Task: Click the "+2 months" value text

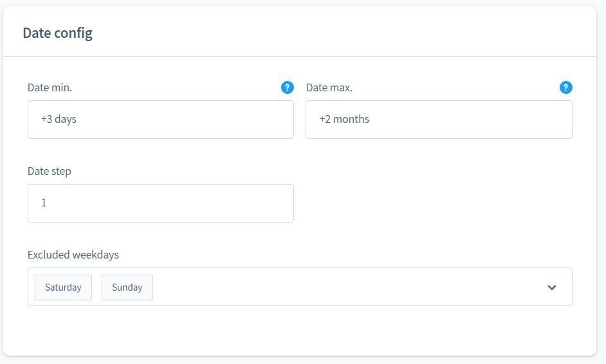Action: tap(344, 119)
